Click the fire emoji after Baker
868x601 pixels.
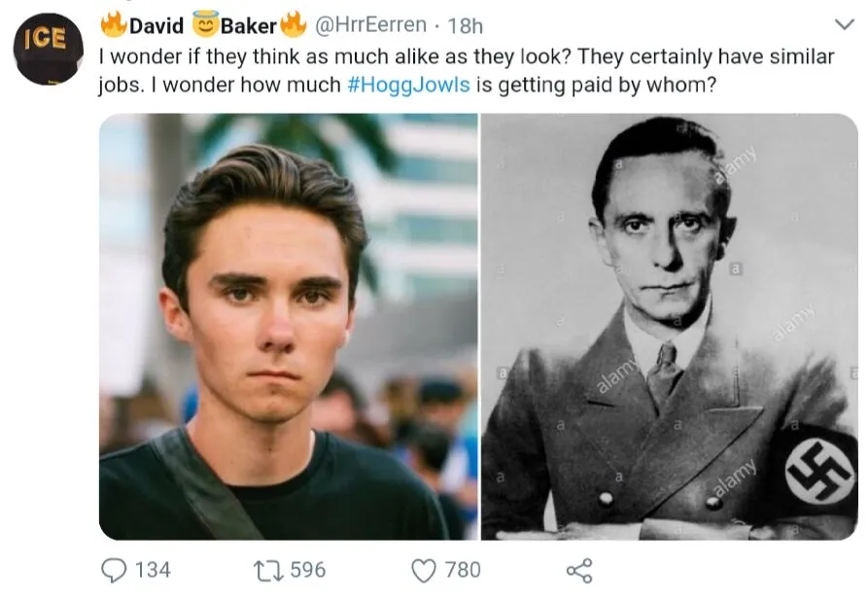click(294, 23)
